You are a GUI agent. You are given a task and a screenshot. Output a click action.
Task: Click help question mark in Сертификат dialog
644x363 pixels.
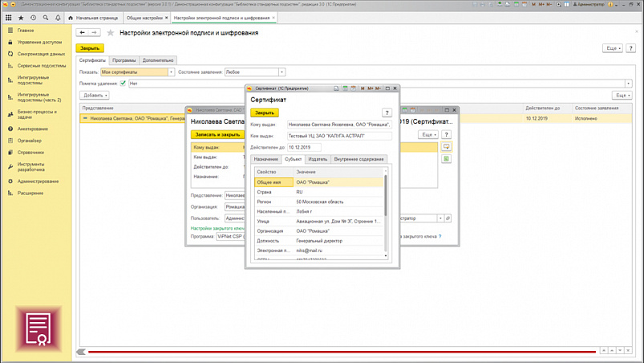pyautogui.click(x=387, y=113)
